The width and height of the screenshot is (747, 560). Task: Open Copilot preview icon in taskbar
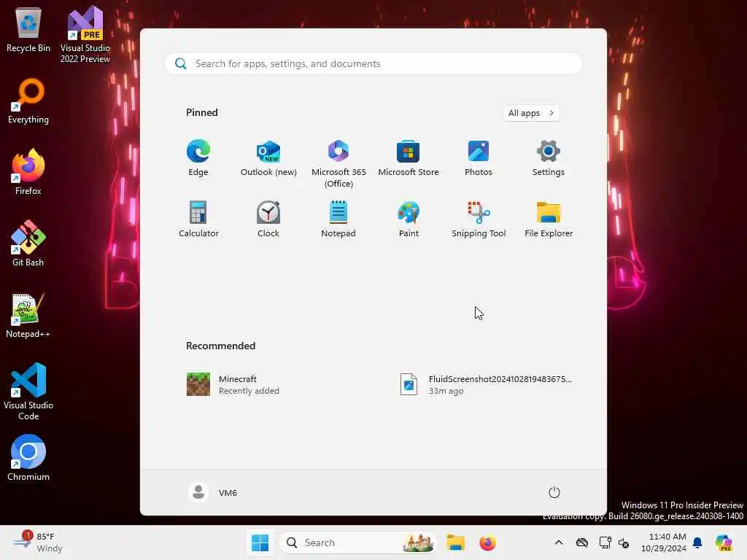click(724, 542)
